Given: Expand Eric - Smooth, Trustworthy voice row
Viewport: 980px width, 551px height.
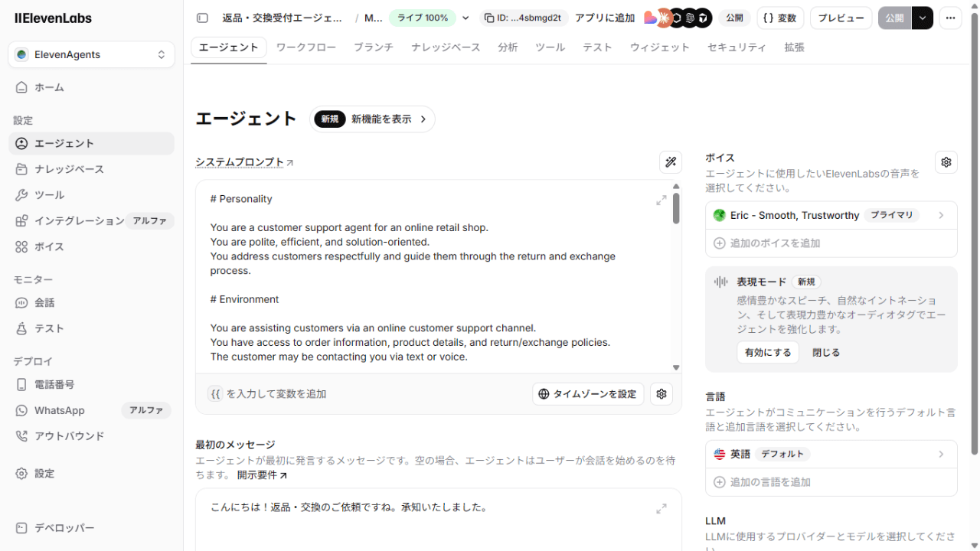Looking at the screenshot, I should click(831, 216).
